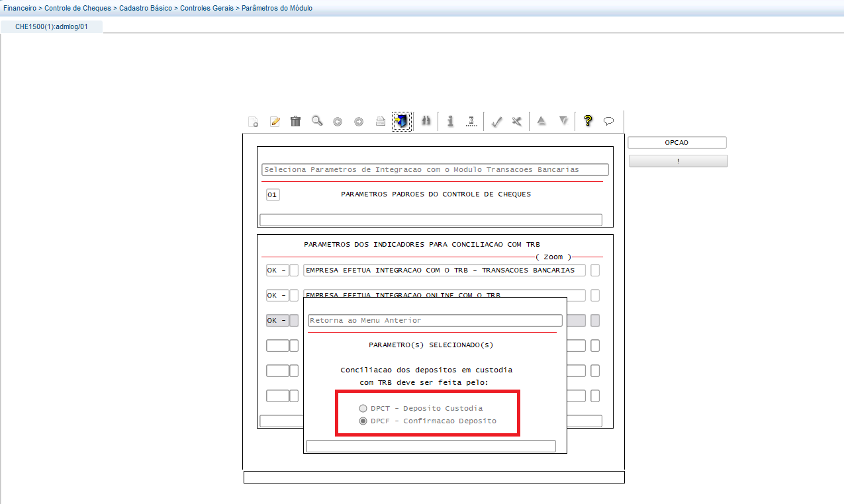
Task: Go to Financeiro in the breadcrumb
Action: click(20, 8)
